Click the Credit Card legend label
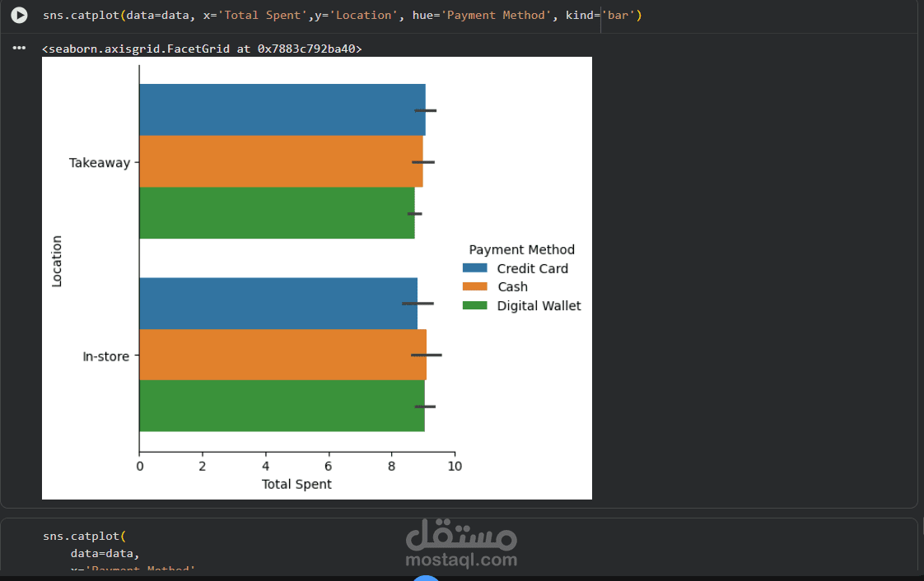Viewport: 924px width, 581px height. (x=532, y=268)
